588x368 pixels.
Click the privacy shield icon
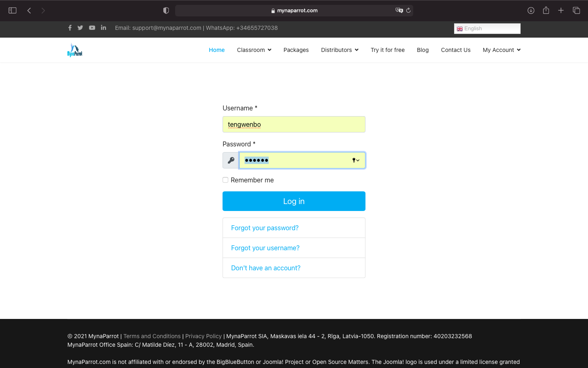coord(166,11)
